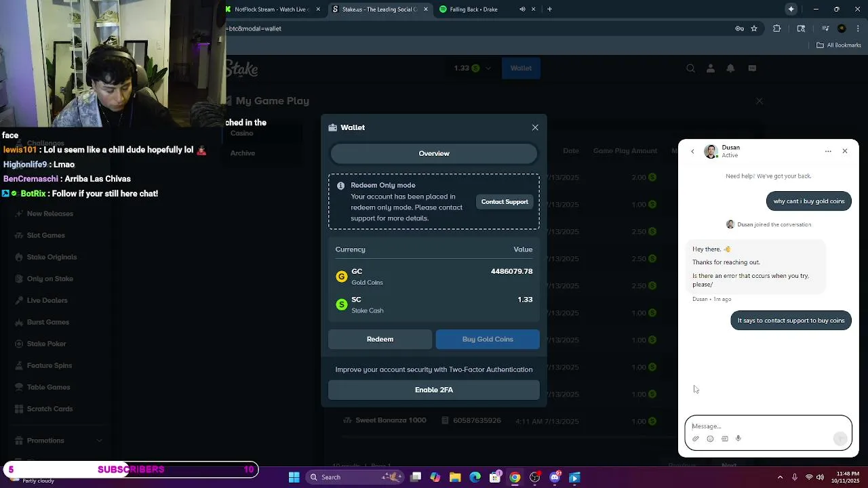Open the password manager key icon

pos(740,28)
